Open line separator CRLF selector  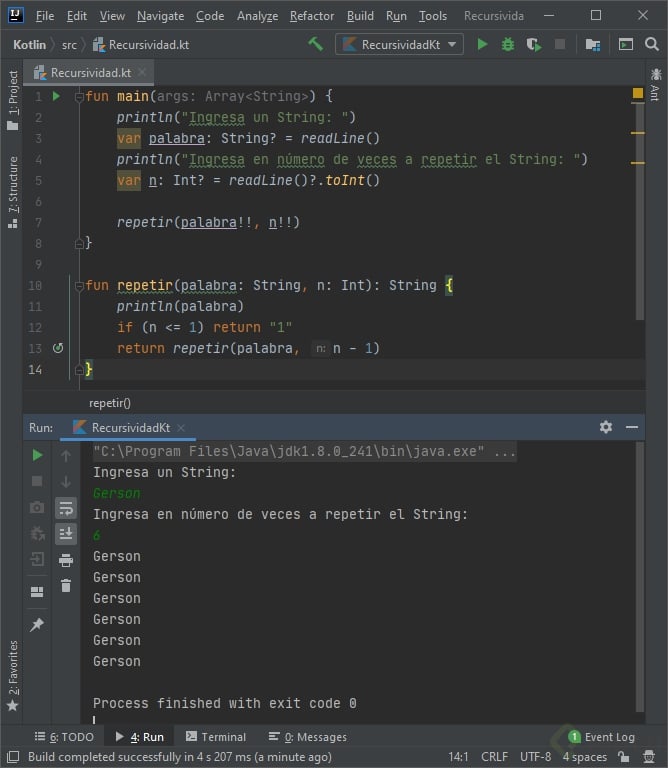(494, 757)
